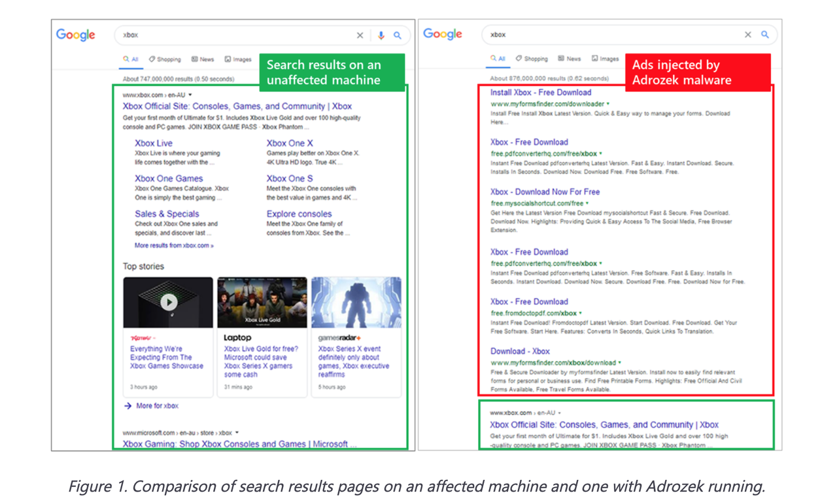Viewport: 837px width, 504px height.
Task: Open the Xbox Series X event story thumbnail
Action: click(356, 303)
